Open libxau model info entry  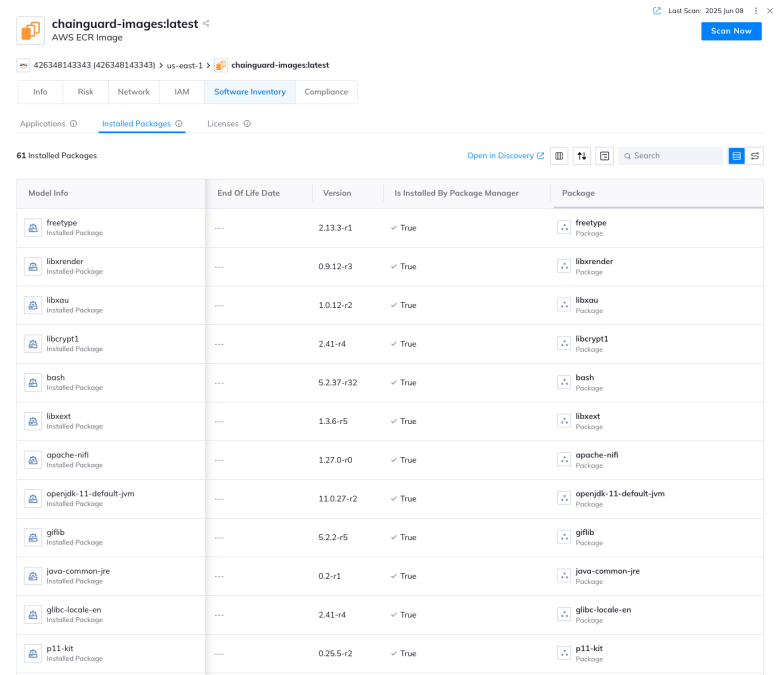point(58,300)
